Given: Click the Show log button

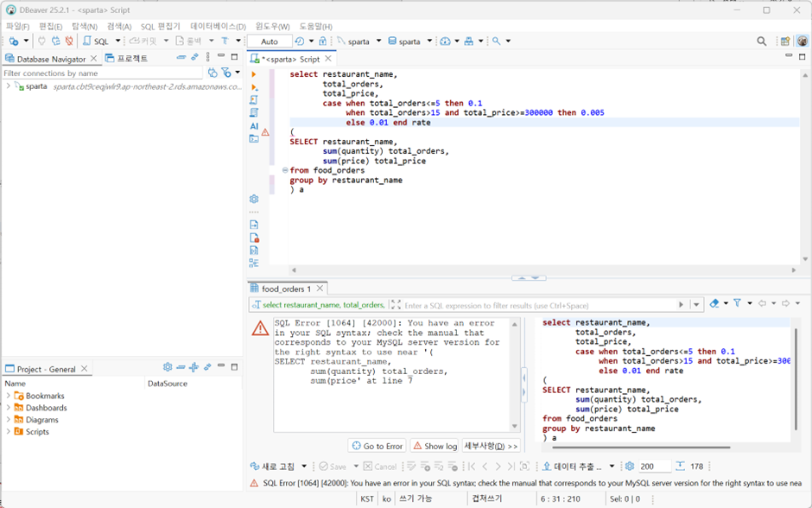Looking at the screenshot, I should coord(435,446).
